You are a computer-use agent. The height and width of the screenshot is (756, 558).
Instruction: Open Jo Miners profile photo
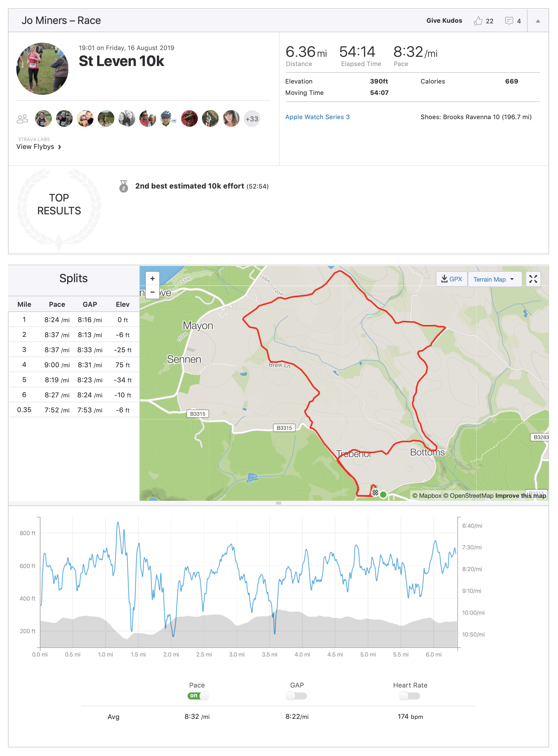coord(42,68)
